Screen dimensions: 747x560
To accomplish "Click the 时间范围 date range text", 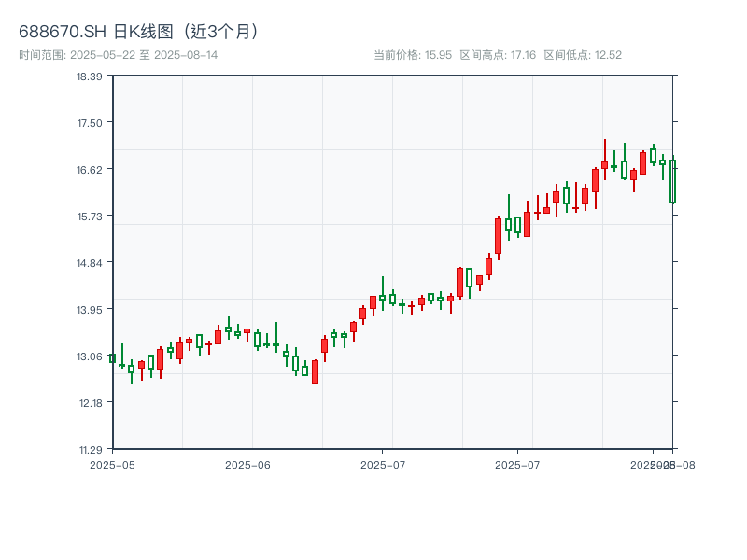I will pyautogui.click(x=119, y=55).
